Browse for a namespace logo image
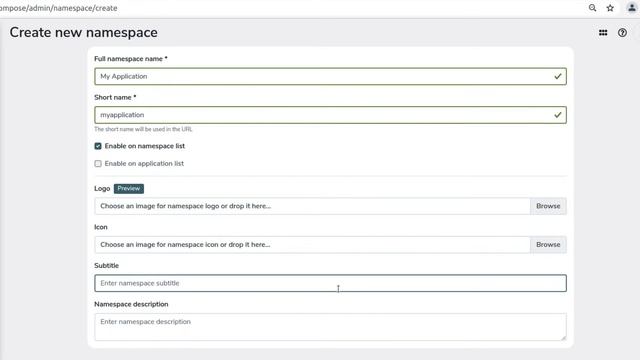This screenshot has width=640, height=360. pos(548,206)
